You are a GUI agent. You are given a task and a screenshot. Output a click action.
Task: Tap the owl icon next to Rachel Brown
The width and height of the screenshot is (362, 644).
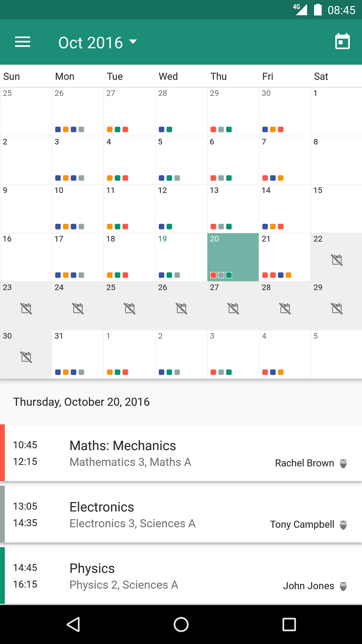coord(343,463)
